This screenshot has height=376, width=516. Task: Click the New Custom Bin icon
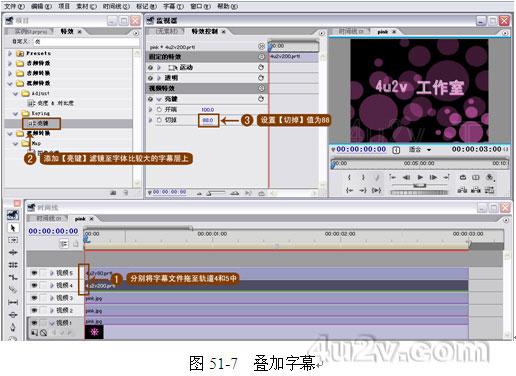coord(113,193)
